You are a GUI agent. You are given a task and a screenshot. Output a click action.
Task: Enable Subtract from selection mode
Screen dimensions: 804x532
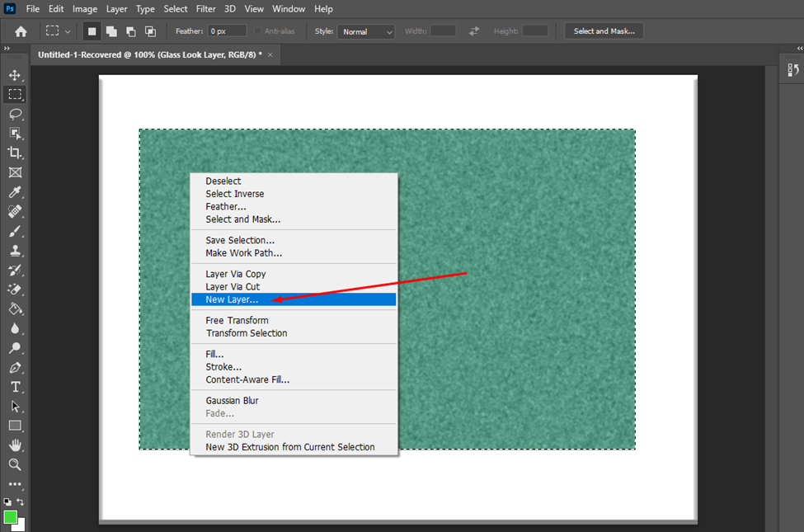tap(131, 31)
